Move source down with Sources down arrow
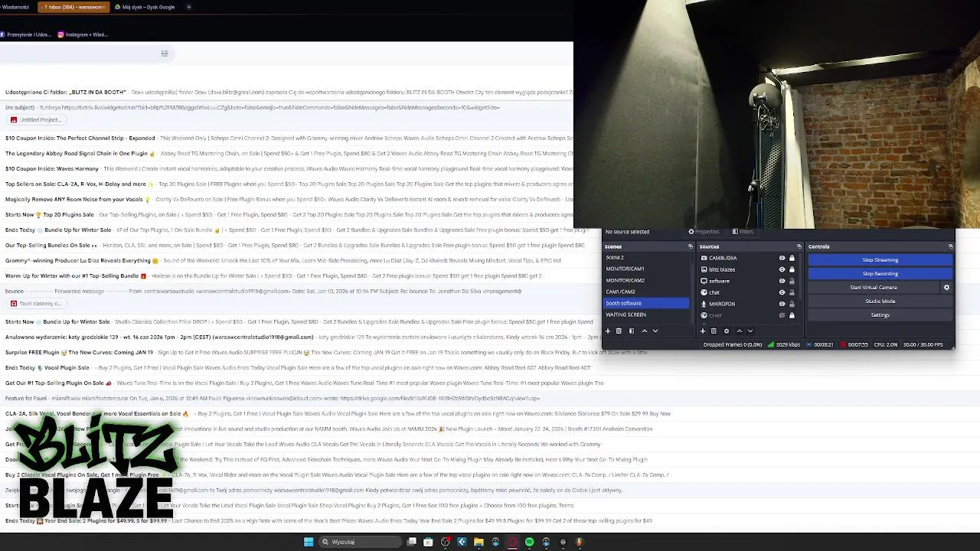Image resolution: width=980 pixels, height=551 pixels. (750, 331)
